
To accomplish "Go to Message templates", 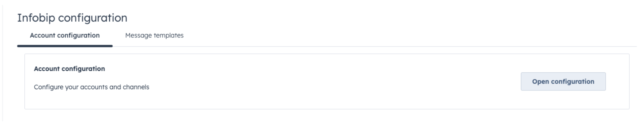I will click(154, 35).
